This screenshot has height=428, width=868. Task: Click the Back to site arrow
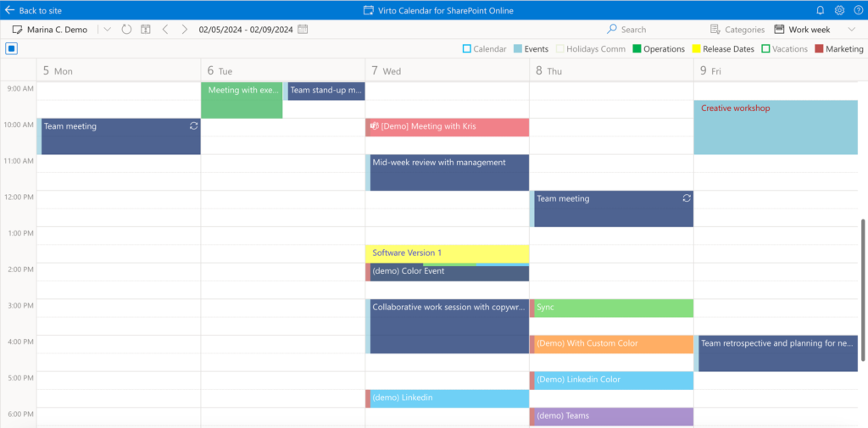coord(9,10)
